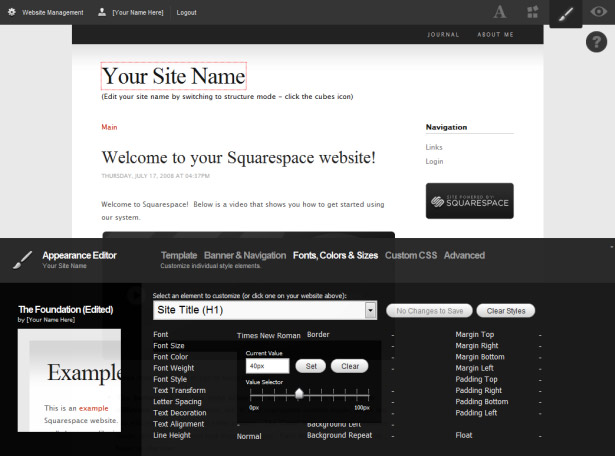Click the Clear value button
The height and width of the screenshot is (456, 615).
click(349, 366)
